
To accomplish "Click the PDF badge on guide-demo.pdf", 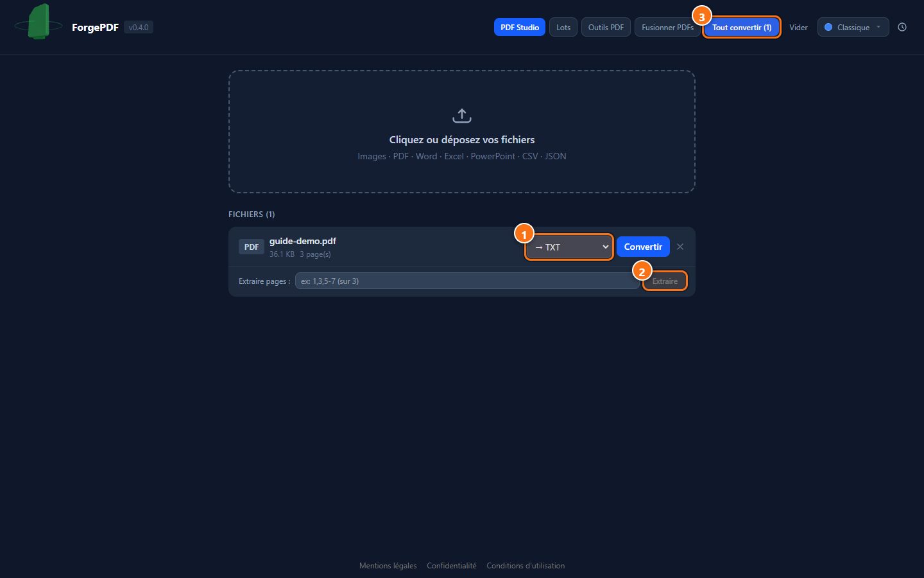I will point(252,247).
